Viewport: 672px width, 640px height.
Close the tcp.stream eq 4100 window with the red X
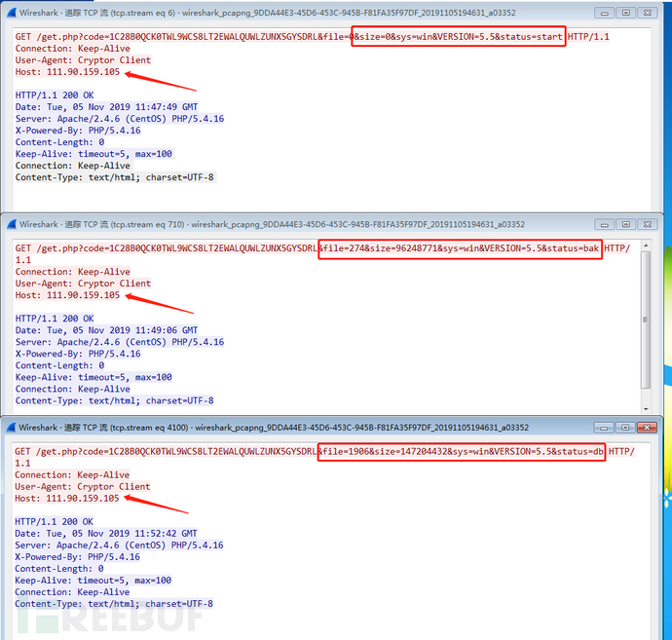(x=647, y=428)
